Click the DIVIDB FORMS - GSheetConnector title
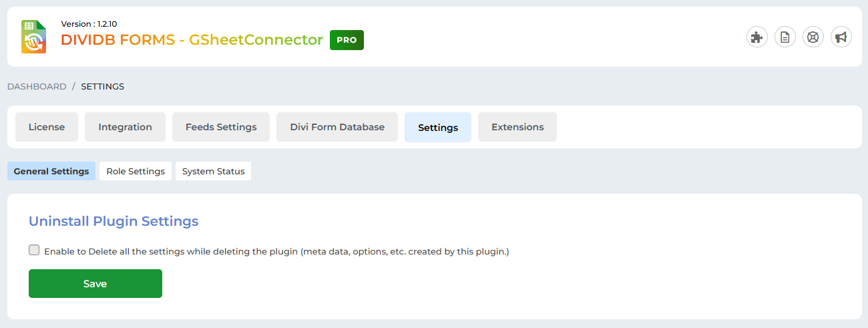The height and width of the screenshot is (328, 868). point(192,40)
